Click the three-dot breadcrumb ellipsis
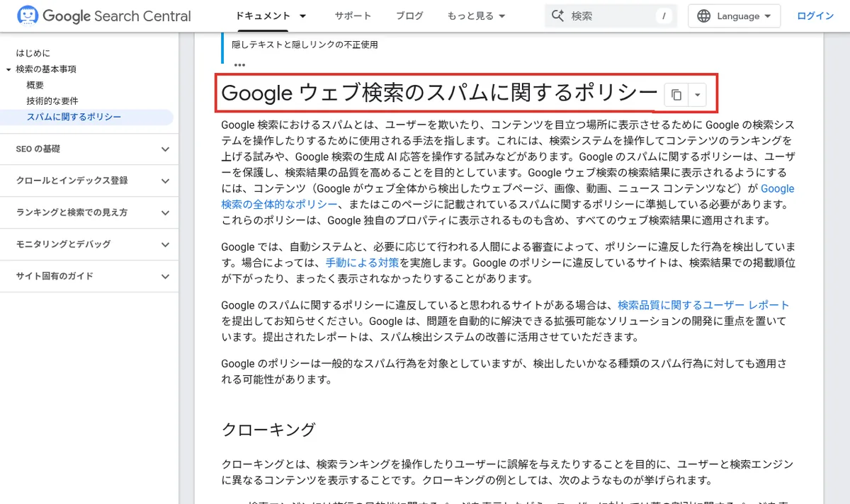This screenshot has width=850, height=504. [239, 64]
